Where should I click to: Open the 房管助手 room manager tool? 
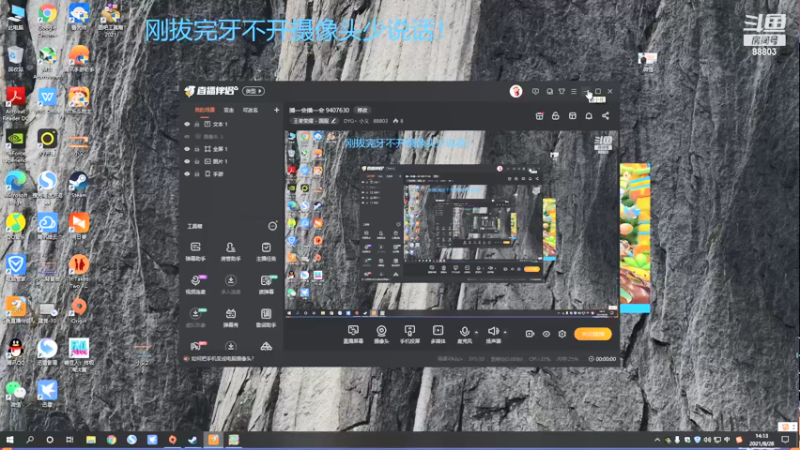point(231,252)
